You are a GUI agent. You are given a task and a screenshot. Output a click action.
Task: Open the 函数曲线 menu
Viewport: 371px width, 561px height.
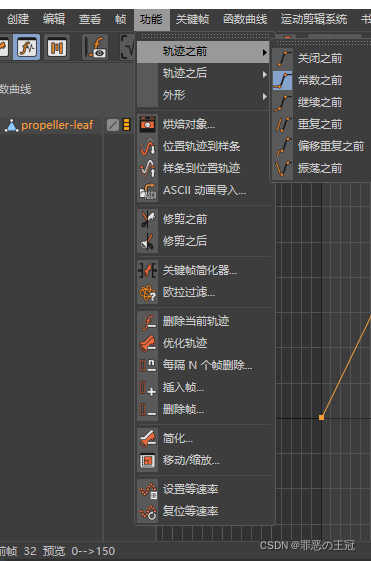tap(245, 19)
